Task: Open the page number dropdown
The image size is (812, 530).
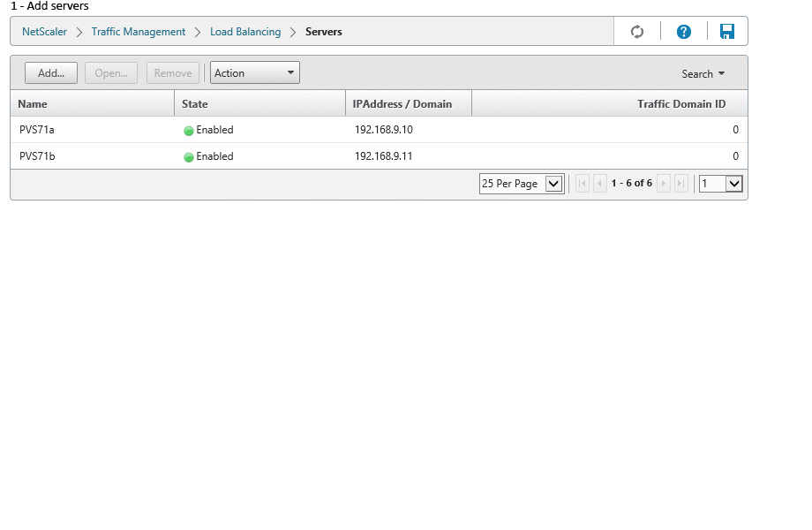Action: tap(720, 184)
